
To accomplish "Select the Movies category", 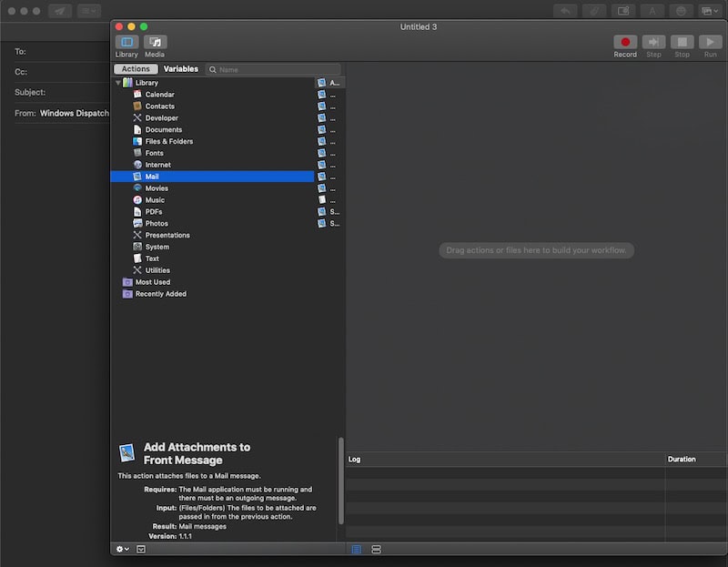I will click(x=212, y=188).
